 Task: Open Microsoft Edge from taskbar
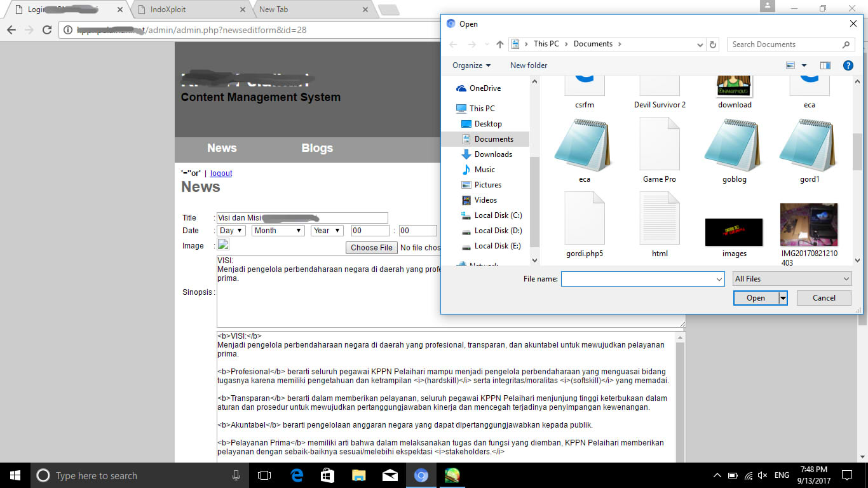pos(297,475)
